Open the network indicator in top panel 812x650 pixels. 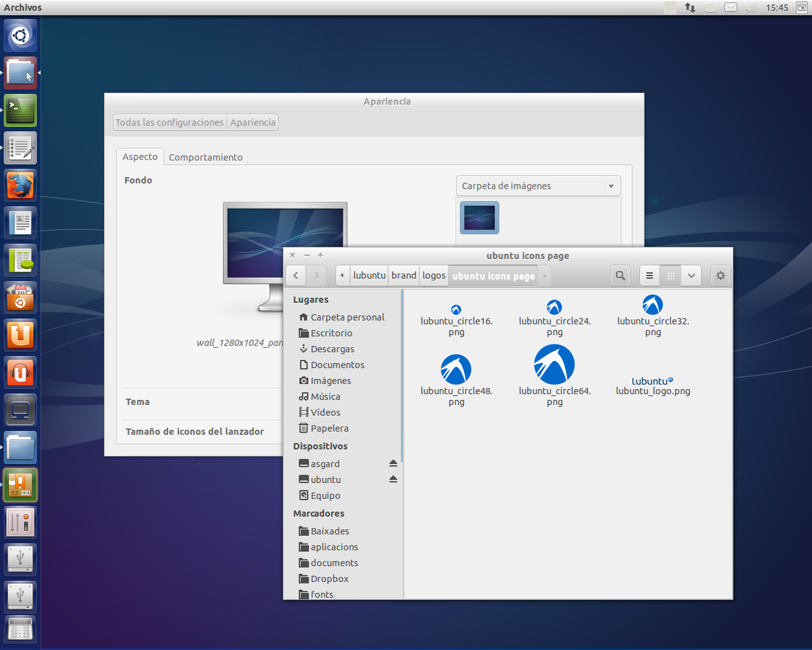[x=690, y=8]
